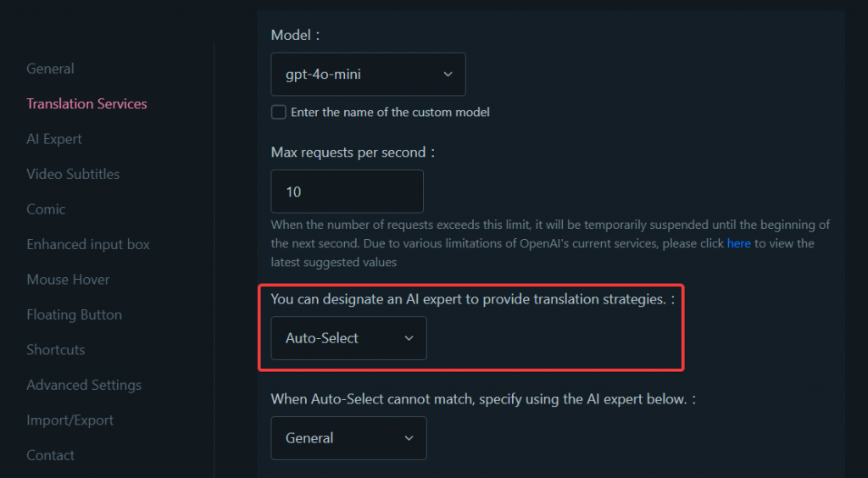This screenshot has width=868, height=478.
Task: Follow the "here" link for suggested values
Action: point(739,243)
